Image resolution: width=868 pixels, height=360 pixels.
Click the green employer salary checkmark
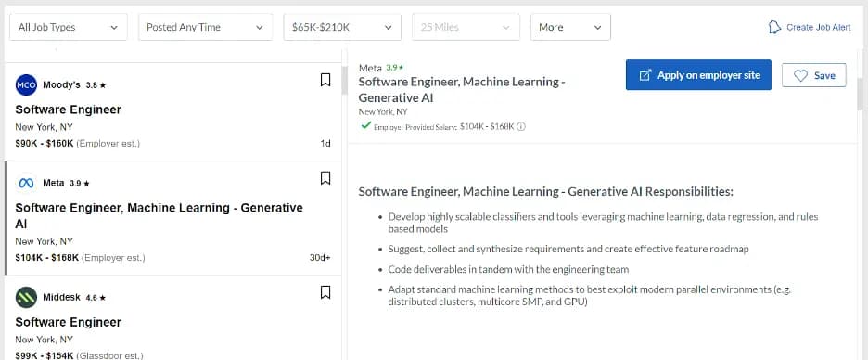[365, 126]
